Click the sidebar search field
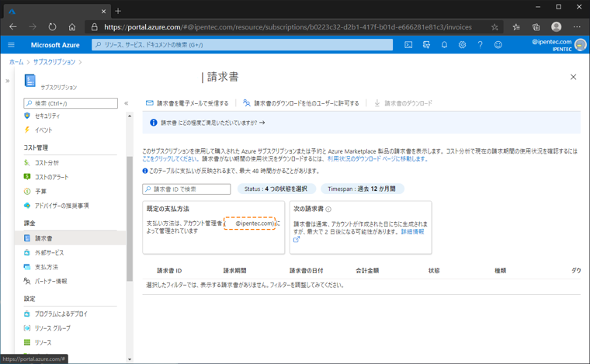This screenshot has height=364, width=590. tap(71, 103)
